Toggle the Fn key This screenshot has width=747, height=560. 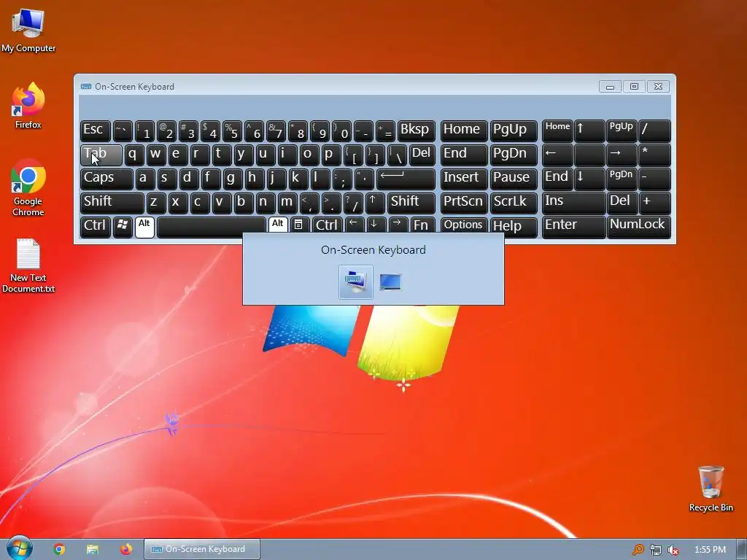(422, 226)
